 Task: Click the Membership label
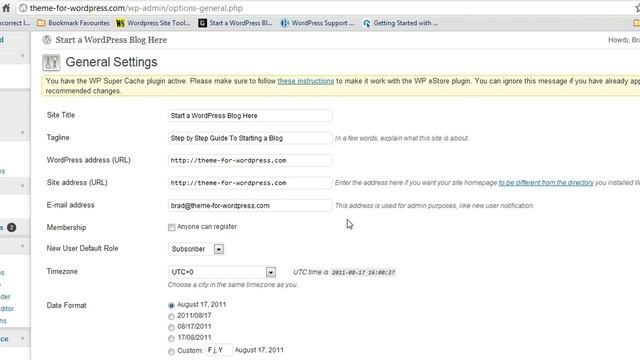click(x=66, y=227)
